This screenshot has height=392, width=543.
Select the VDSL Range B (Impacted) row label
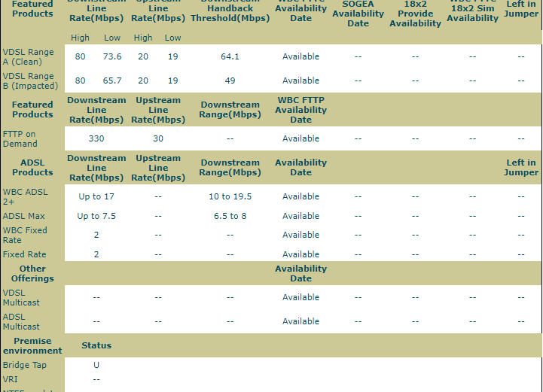30,81
